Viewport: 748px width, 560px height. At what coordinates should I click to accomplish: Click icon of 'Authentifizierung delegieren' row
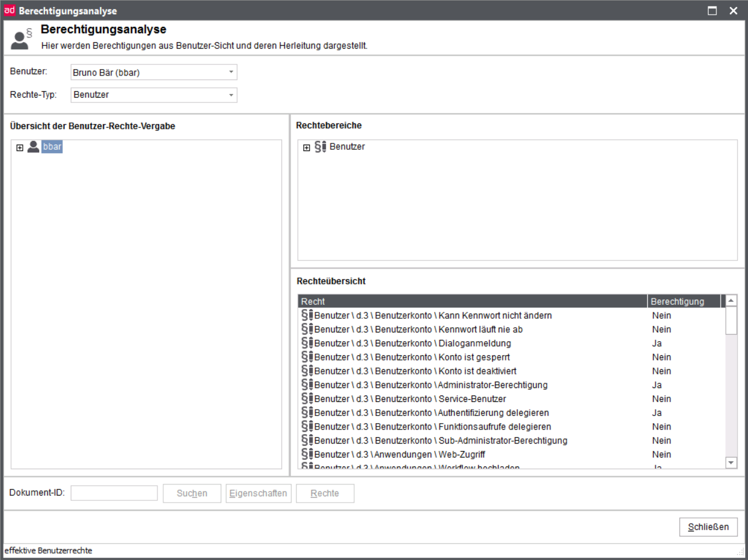[x=307, y=413]
